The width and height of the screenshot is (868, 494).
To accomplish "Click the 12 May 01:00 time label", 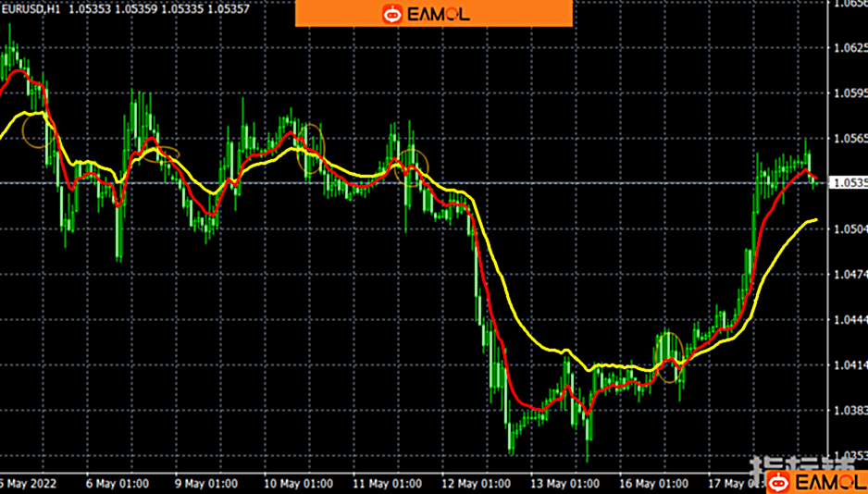I will (476, 482).
